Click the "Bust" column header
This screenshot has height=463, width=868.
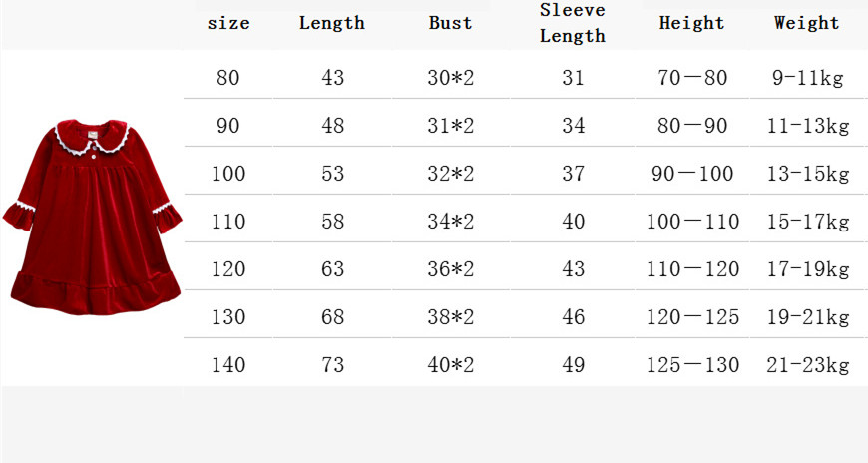tap(451, 23)
